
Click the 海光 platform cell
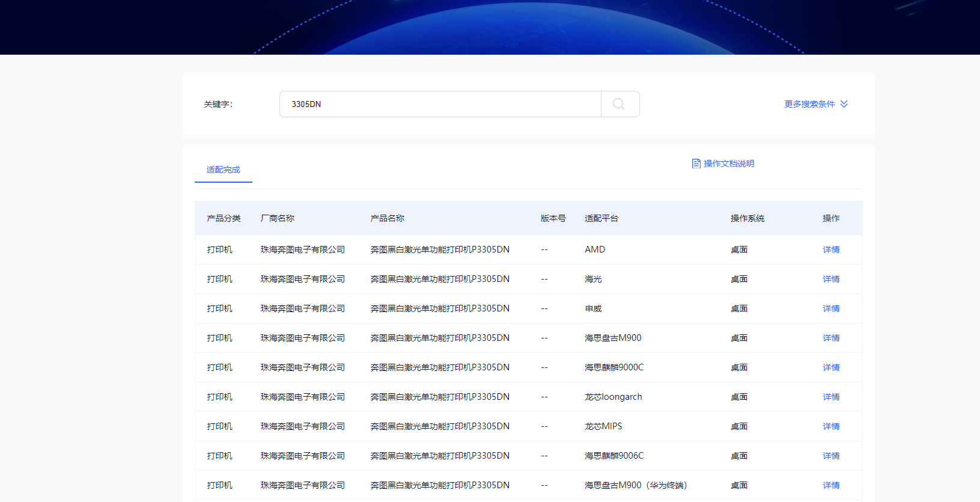(x=593, y=279)
